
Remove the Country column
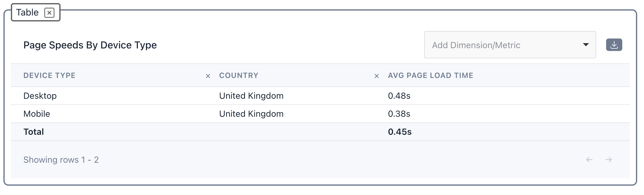(376, 76)
